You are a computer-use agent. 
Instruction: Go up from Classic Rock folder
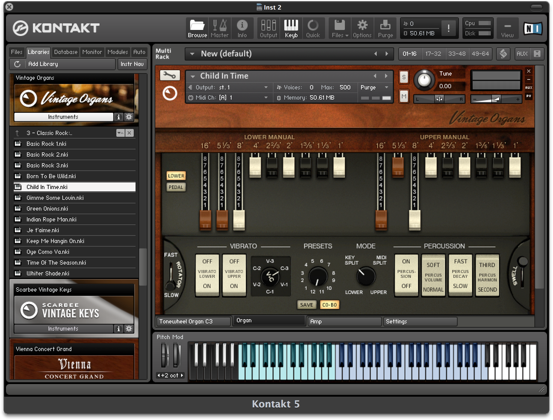click(17, 133)
